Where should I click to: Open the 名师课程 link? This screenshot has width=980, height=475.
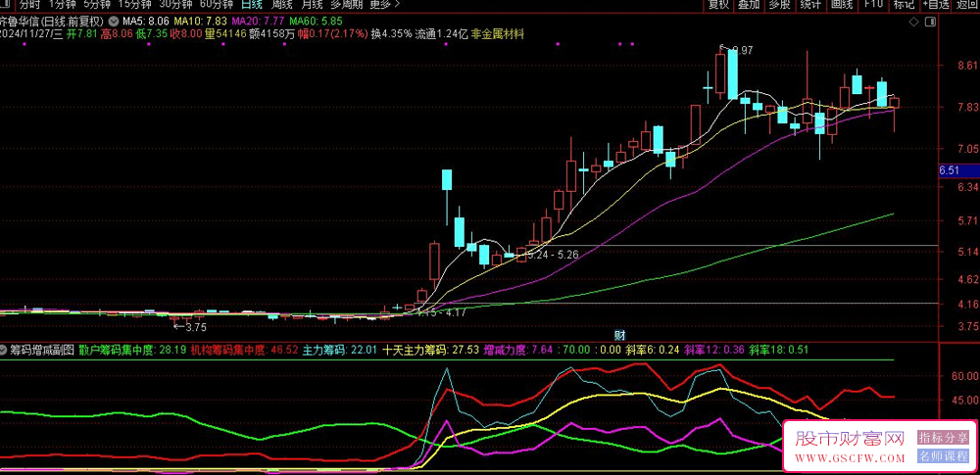(x=943, y=455)
